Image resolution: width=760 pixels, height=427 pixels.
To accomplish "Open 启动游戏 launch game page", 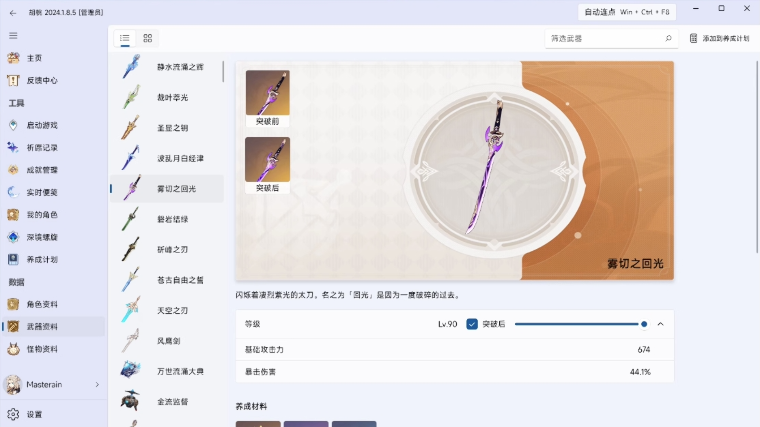I will 53,125.
